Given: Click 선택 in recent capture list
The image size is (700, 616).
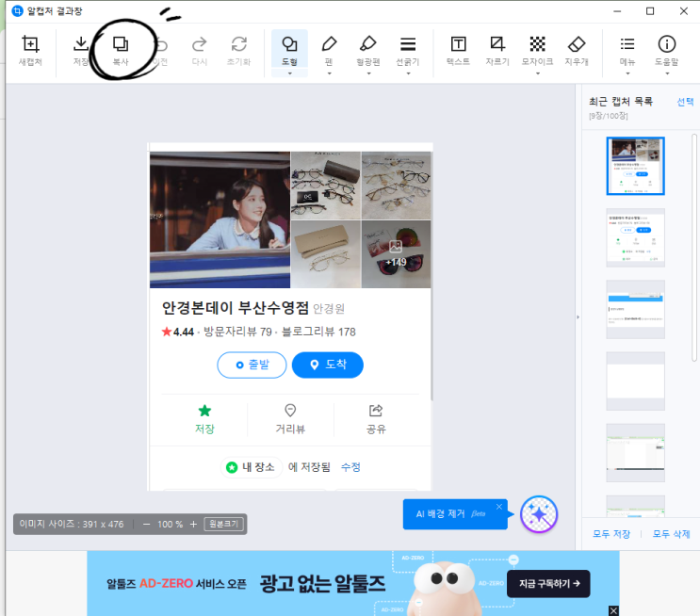Looking at the screenshot, I should coord(685,102).
